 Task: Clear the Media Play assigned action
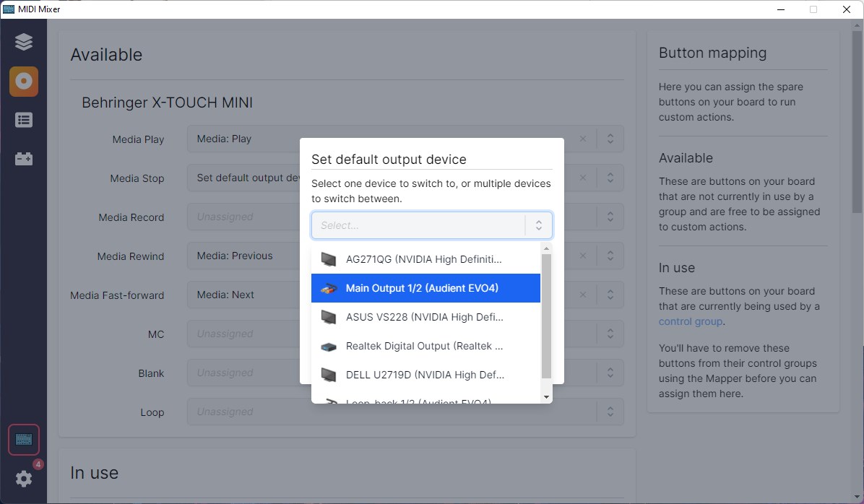[583, 139]
